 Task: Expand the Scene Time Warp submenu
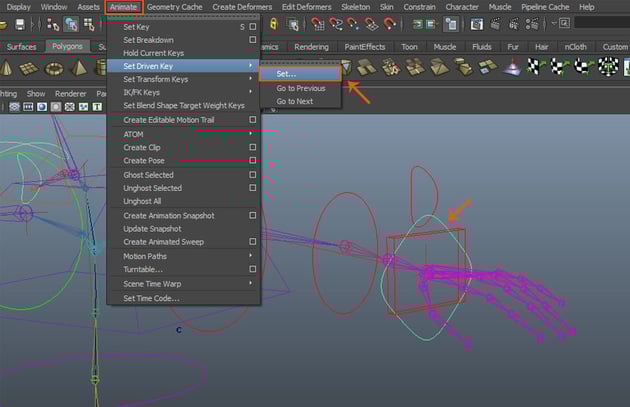(x=184, y=284)
